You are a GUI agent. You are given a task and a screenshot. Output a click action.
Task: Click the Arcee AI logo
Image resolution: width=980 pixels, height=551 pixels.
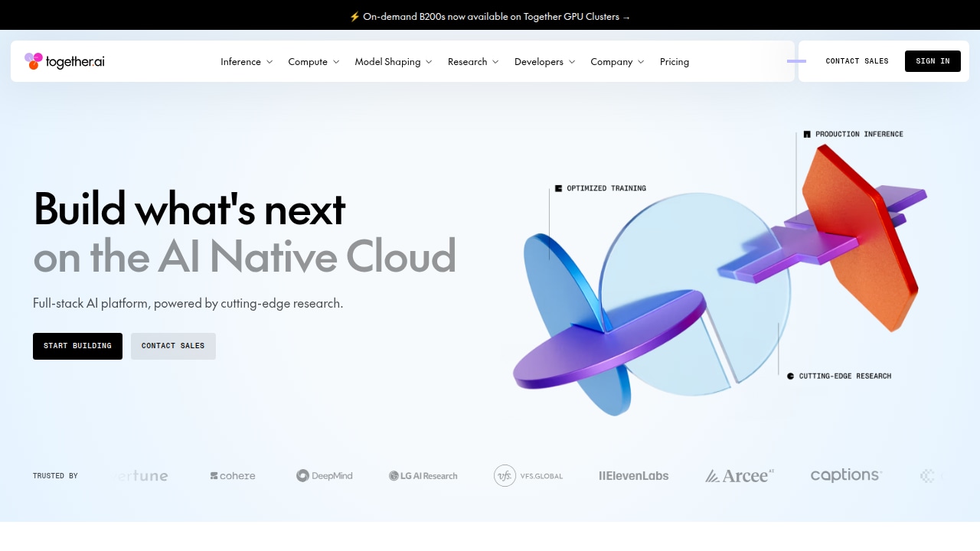pyautogui.click(x=740, y=476)
